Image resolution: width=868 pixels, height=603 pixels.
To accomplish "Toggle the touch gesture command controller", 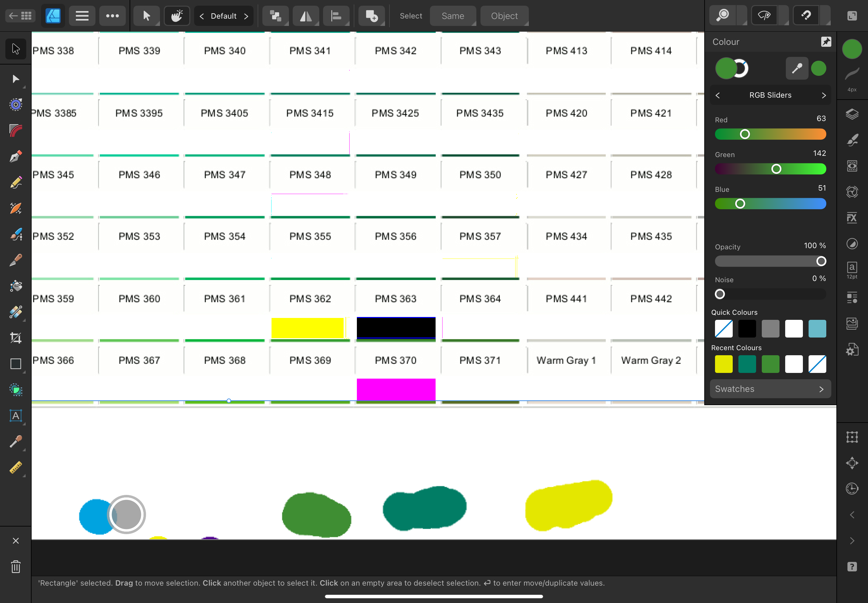I will pyautogui.click(x=177, y=15).
